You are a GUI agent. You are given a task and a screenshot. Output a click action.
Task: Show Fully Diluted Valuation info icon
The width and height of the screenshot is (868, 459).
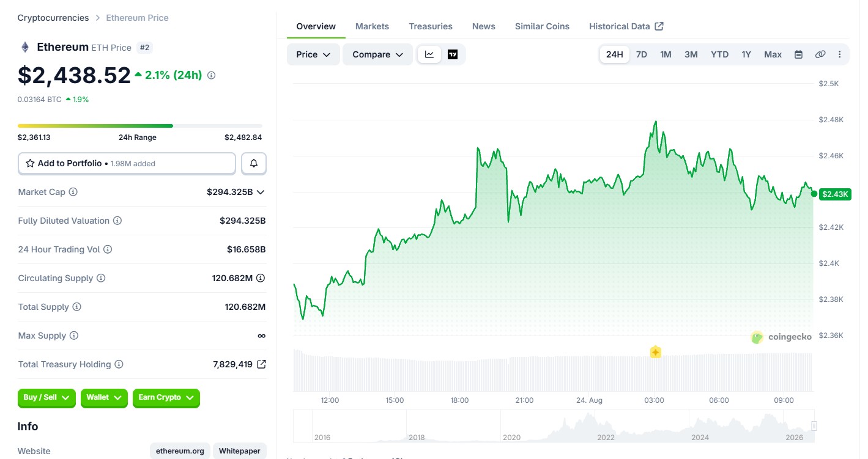[x=117, y=221]
